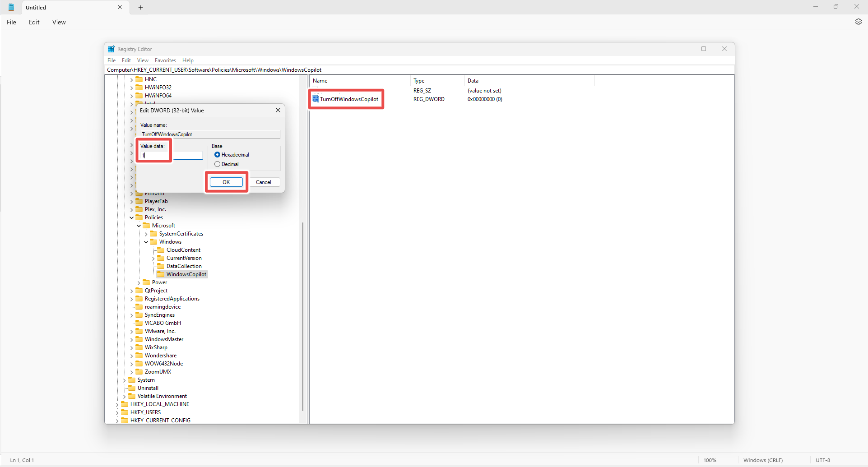Open Registry Editor Edit menu
Image resolution: width=868 pixels, height=467 pixels.
126,60
